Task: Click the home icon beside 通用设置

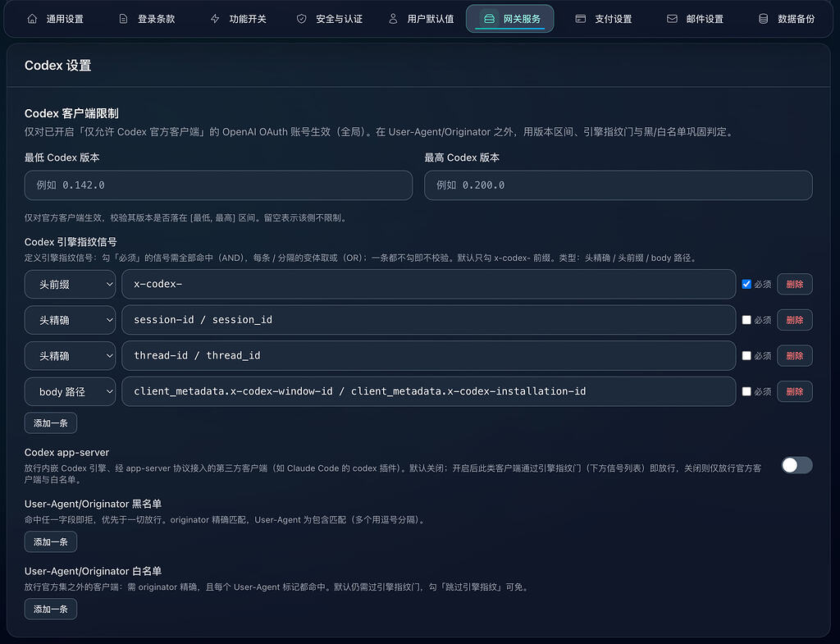Action: [x=32, y=19]
